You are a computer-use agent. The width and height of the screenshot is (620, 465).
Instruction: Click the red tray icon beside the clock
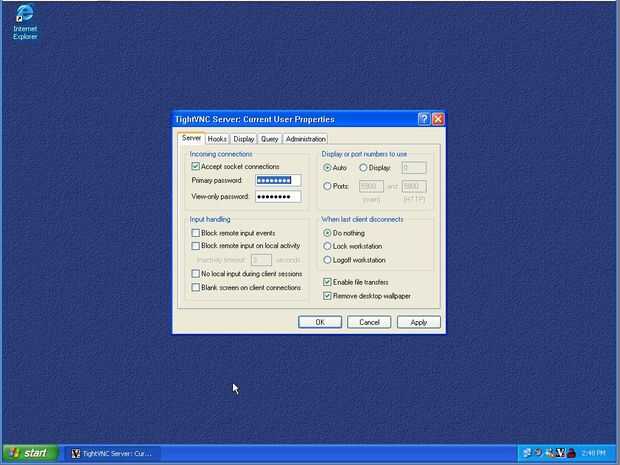point(571,453)
